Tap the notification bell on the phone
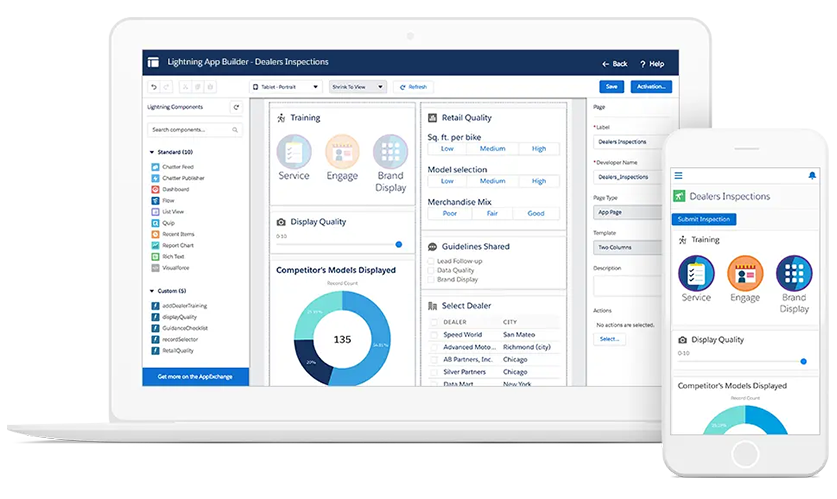This screenshot has width=837, height=499. coord(811,175)
